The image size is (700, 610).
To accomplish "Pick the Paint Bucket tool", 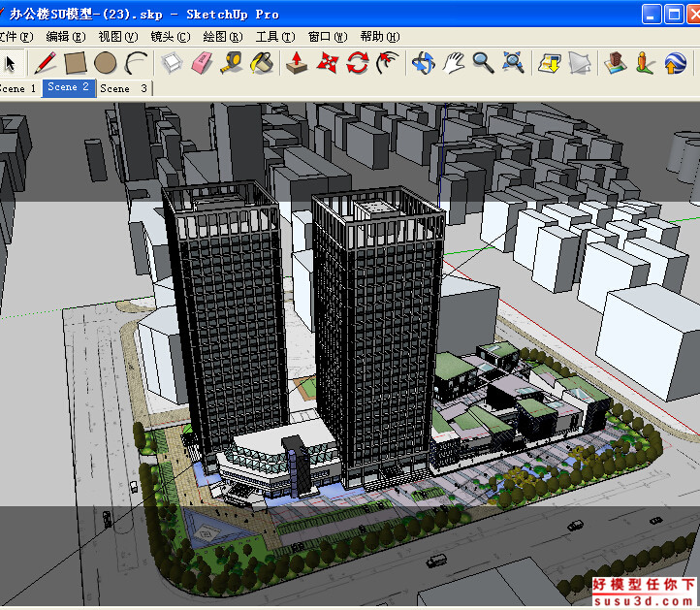I will (262, 63).
